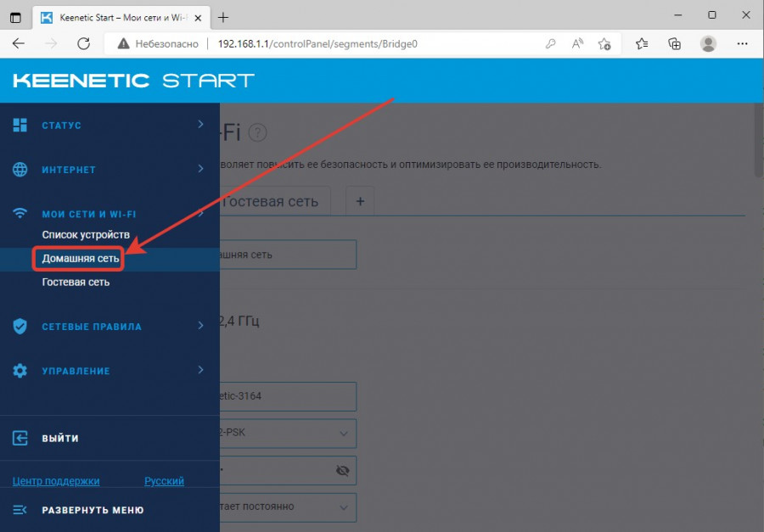The image size is (764, 532).
Task: Click РАЗВЕРНУТЬ МЕНЮ at sidebar bottom
Action: 93,510
